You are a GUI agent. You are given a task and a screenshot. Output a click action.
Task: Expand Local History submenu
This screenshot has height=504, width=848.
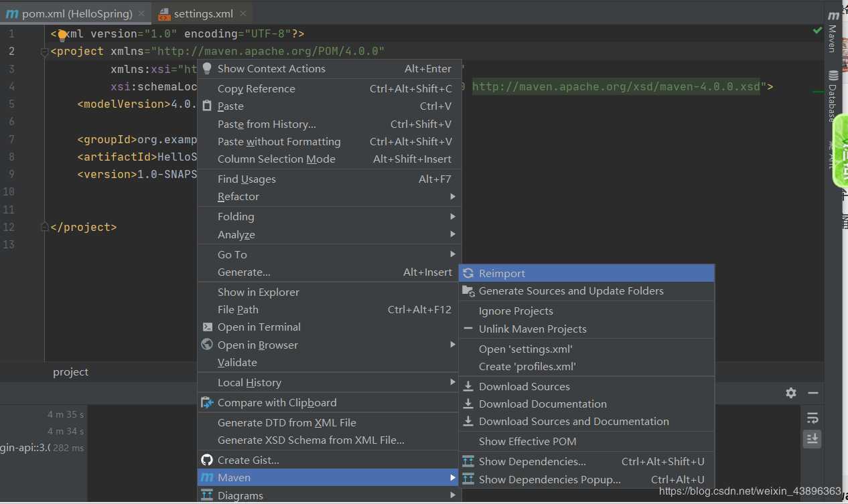pos(328,382)
